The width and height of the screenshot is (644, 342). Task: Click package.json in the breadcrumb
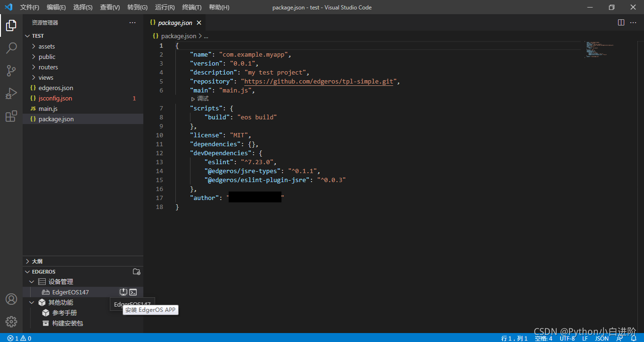click(x=179, y=36)
